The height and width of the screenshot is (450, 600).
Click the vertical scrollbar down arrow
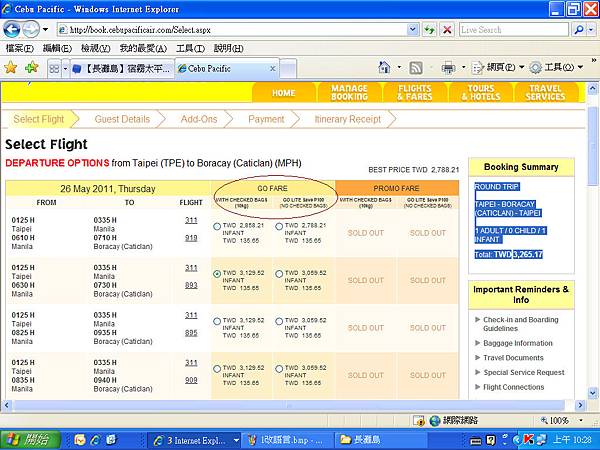coord(593,393)
